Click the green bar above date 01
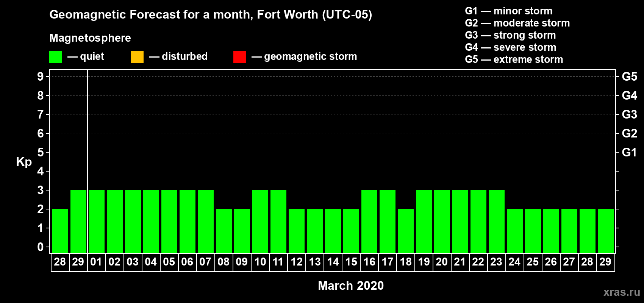Screen dimensions: 644x303 point(97,221)
